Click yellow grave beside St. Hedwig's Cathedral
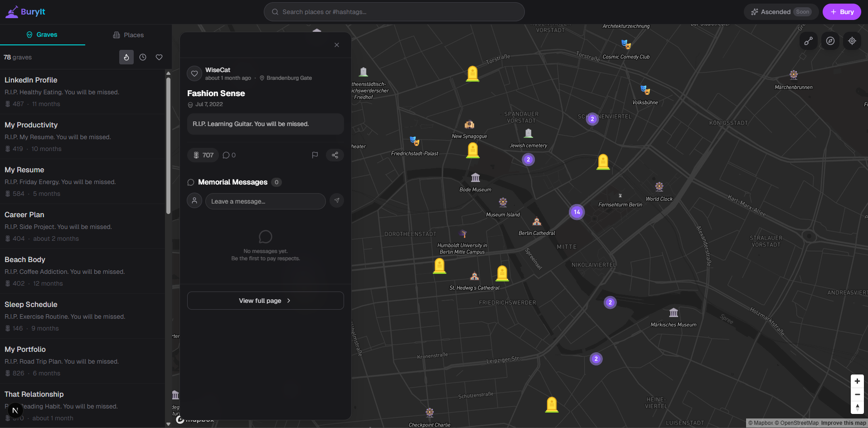The image size is (868, 428). [x=502, y=273]
